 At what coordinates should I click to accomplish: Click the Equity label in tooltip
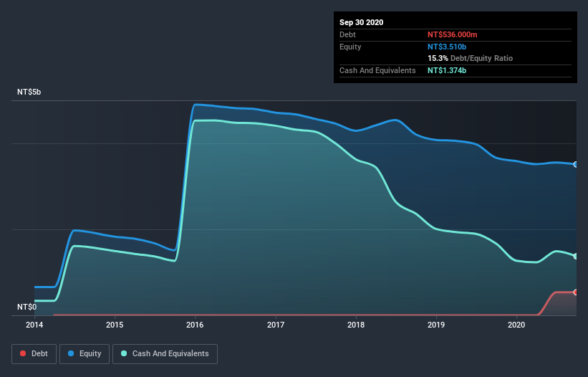tap(350, 47)
